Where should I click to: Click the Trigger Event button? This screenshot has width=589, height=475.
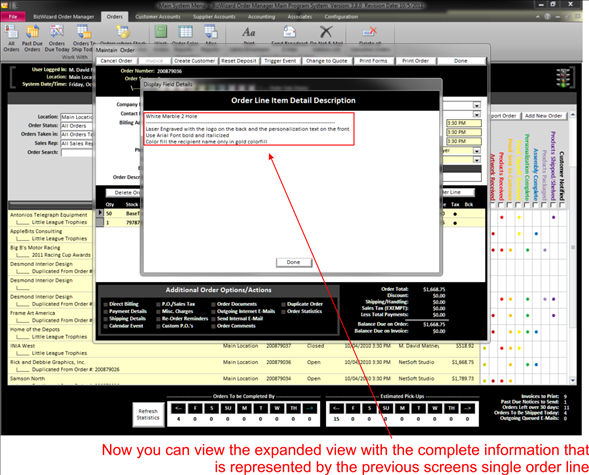[x=280, y=61]
